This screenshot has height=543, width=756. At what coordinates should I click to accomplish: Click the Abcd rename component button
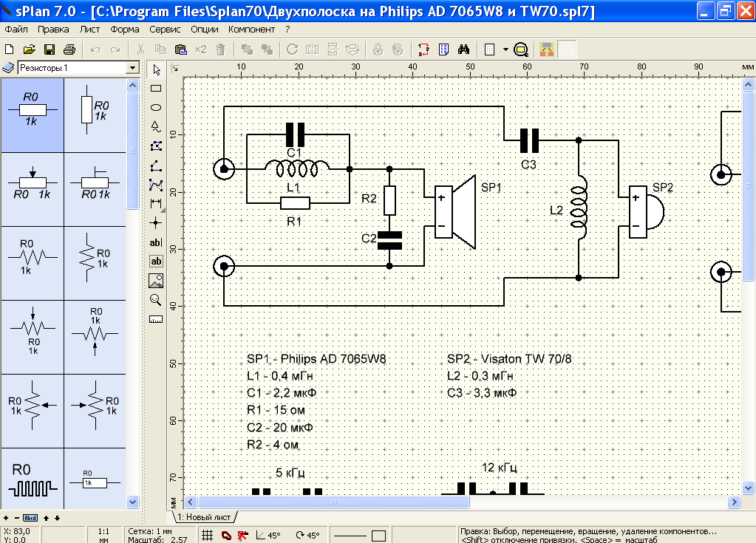[30, 518]
